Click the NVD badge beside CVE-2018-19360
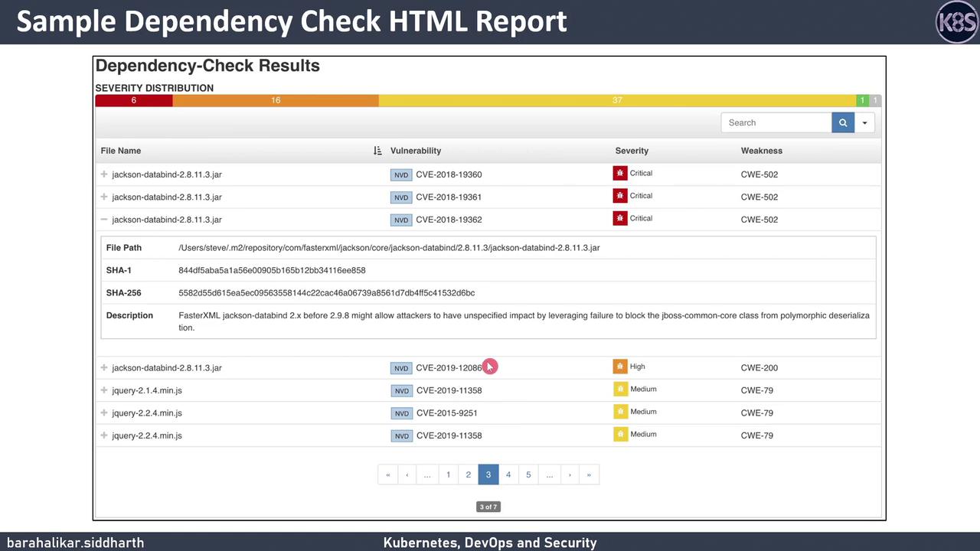 tap(401, 175)
